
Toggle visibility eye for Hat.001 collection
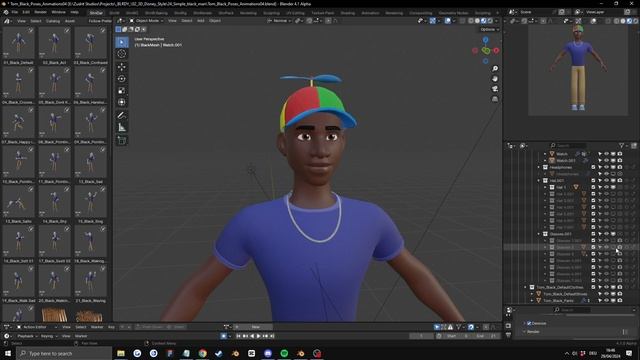tap(607, 180)
